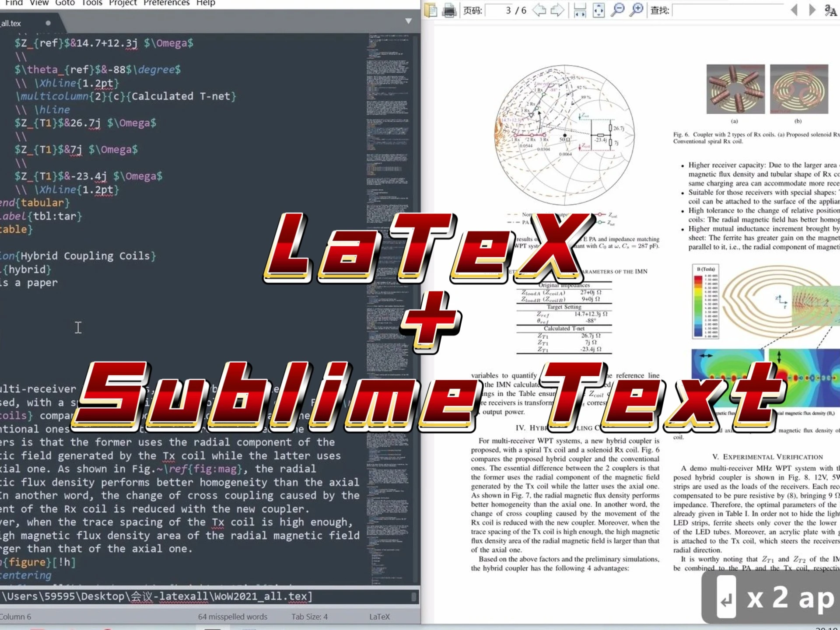Image resolution: width=840 pixels, height=630 pixels.
Task: Open the Tools menu
Action: coord(92,3)
